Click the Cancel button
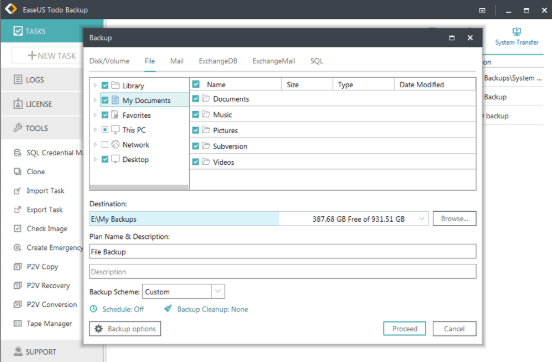 tap(454, 329)
